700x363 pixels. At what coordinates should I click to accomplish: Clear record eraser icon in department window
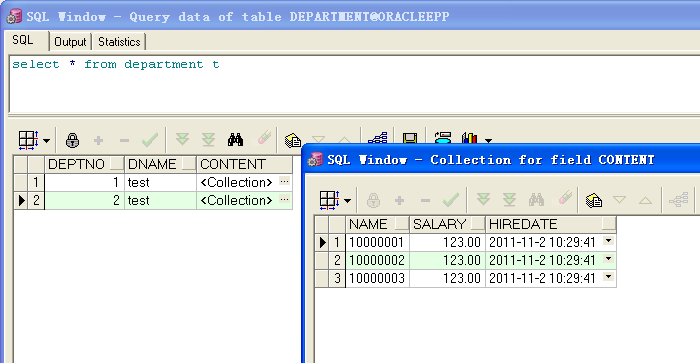coord(264,138)
